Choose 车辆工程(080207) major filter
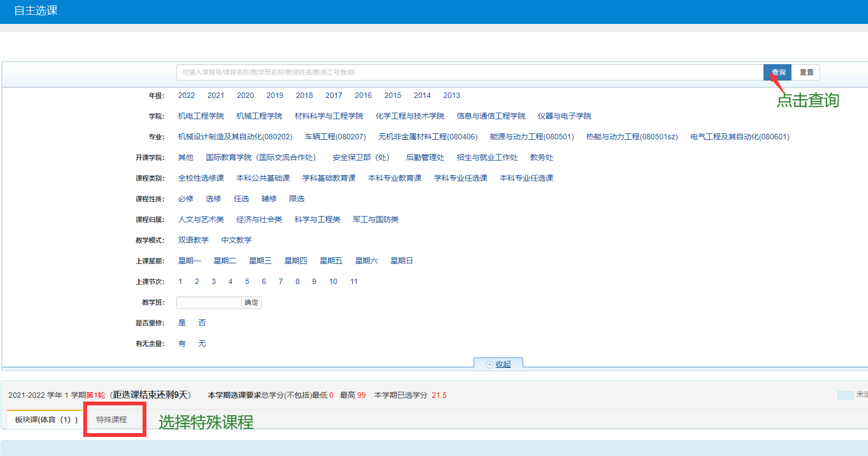The width and height of the screenshot is (868, 456). tap(335, 137)
